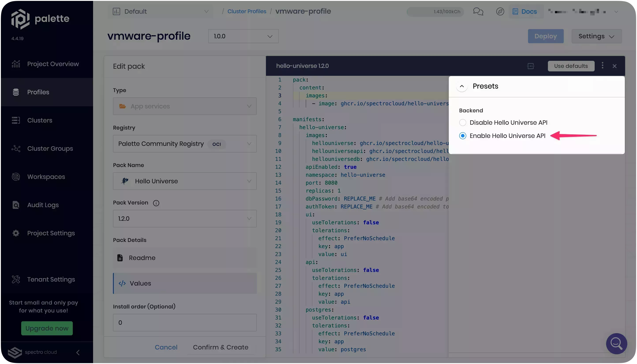
Task: Click Confirm & Create
Action: [220, 347]
